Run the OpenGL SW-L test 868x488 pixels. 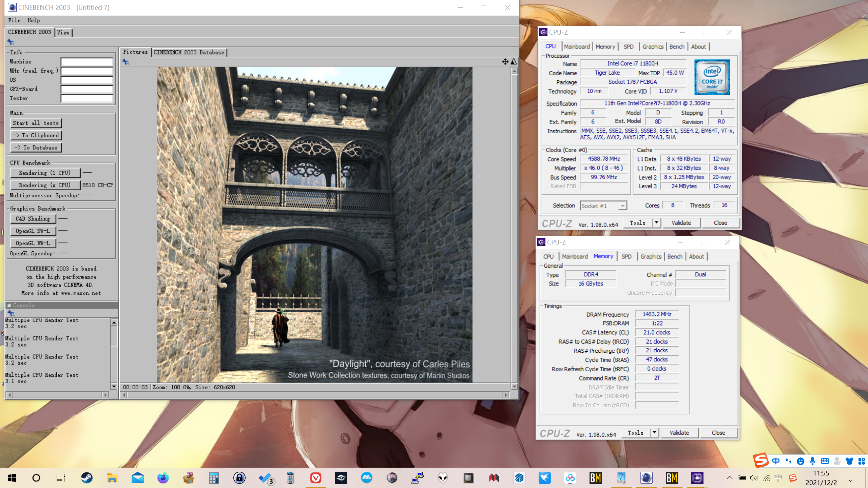click(33, 231)
